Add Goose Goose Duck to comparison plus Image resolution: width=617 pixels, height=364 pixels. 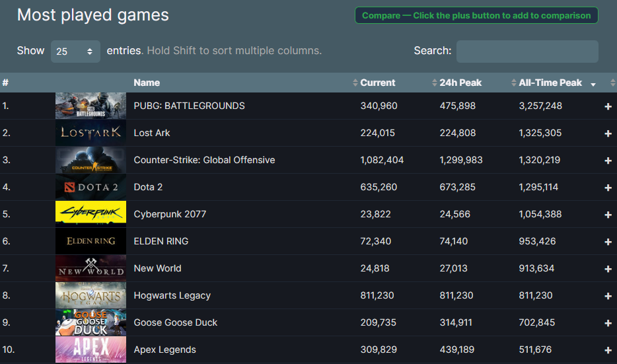[608, 323]
